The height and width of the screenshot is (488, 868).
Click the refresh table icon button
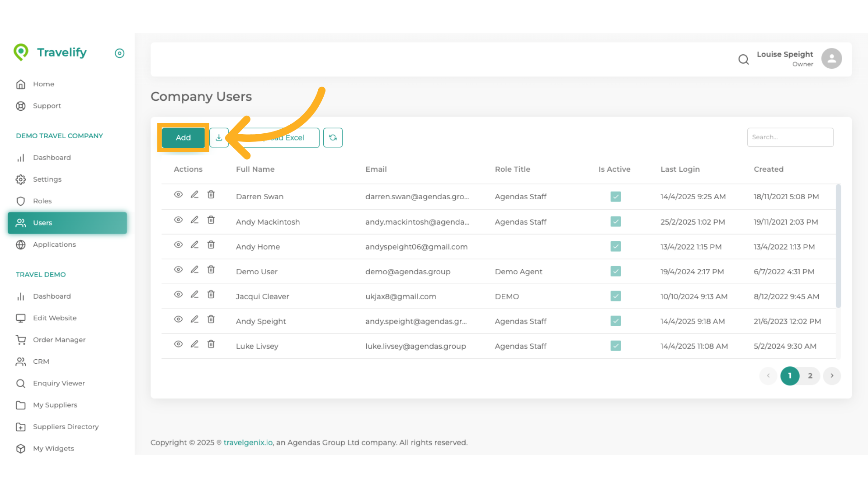[333, 138]
